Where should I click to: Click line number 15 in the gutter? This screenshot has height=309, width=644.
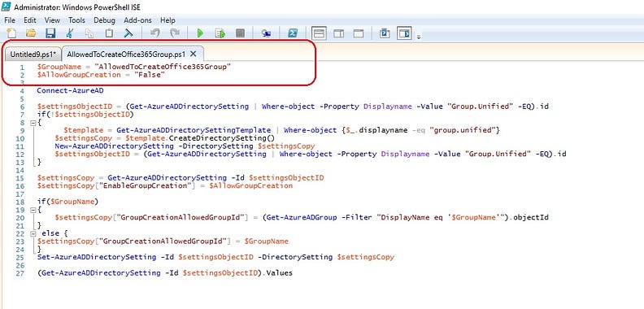click(x=20, y=178)
